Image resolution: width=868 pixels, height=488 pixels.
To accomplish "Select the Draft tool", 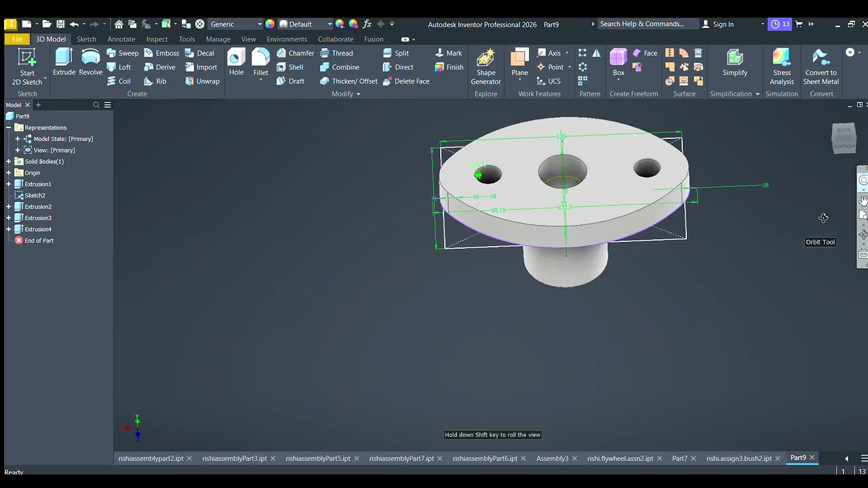I will [290, 81].
